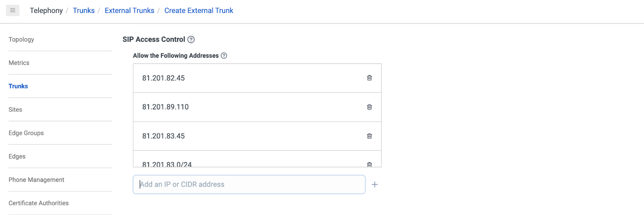This screenshot has width=644, height=215.
Task: Open Certificate Authorities in the sidebar
Action: click(x=39, y=203)
